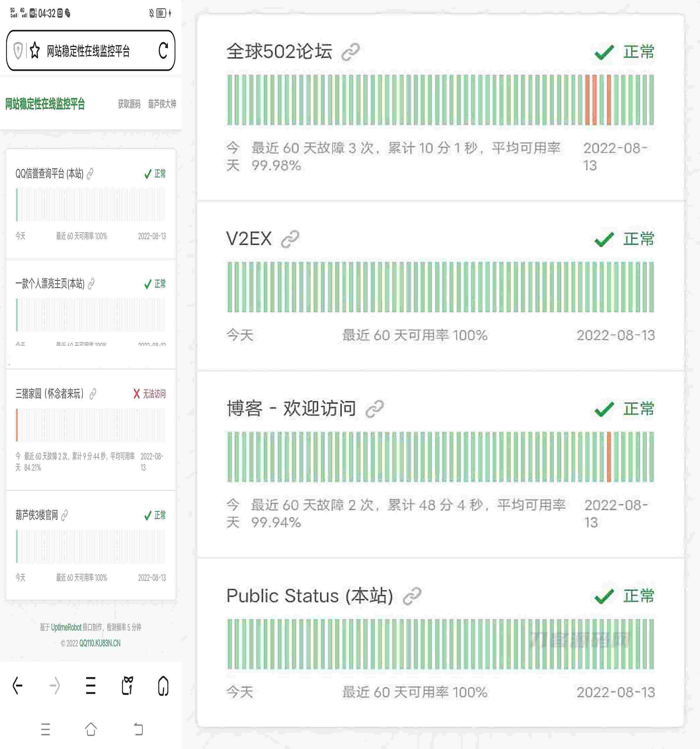Click the shield security icon in address bar
Viewport: 700px width, 749px height.
18,51
